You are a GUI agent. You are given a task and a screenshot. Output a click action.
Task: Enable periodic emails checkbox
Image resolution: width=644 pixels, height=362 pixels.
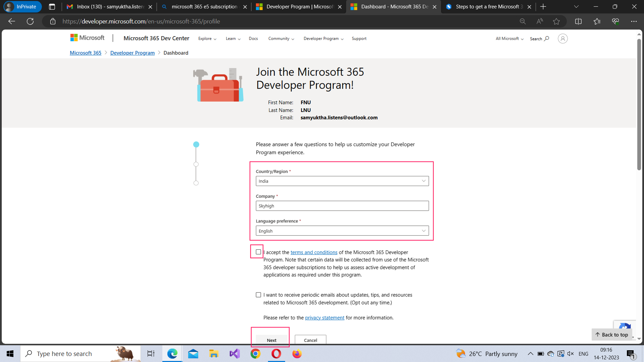[258, 295]
